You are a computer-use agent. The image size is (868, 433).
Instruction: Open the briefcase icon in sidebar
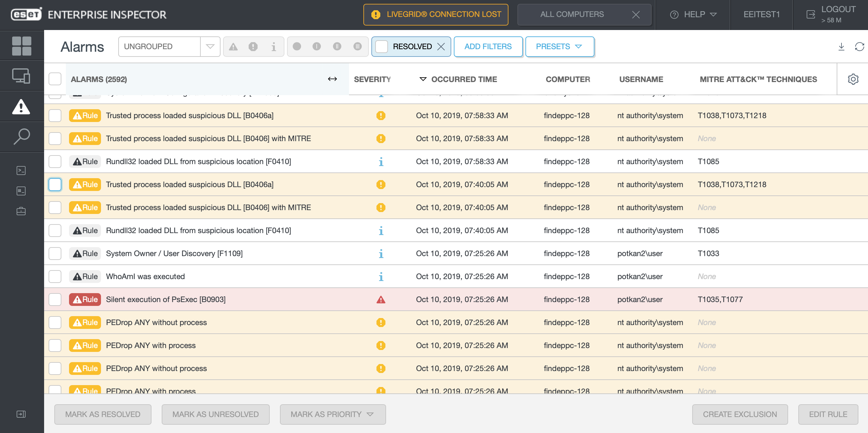pos(21,211)
